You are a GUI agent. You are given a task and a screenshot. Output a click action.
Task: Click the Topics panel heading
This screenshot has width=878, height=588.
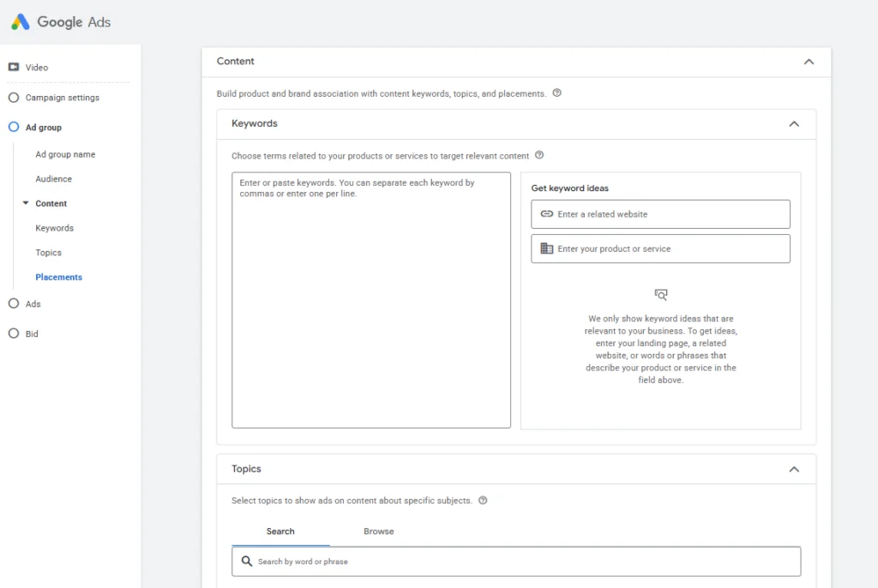tap(246, 469)
